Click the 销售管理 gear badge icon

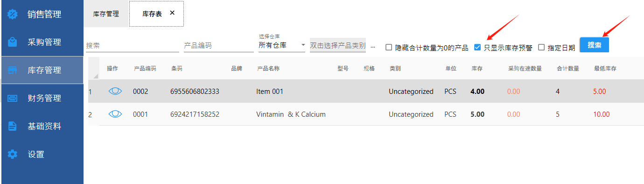[x=13, y=14]
